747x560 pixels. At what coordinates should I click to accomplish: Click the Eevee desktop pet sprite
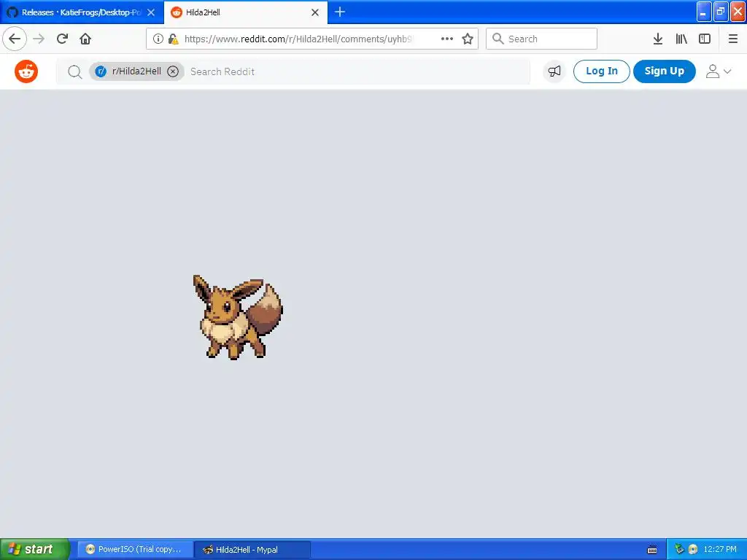click(x=238, y=317)
